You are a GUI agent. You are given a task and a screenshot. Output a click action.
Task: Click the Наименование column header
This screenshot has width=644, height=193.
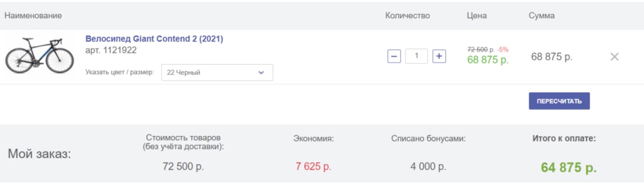pyautogui.click(x=33, y=16)
